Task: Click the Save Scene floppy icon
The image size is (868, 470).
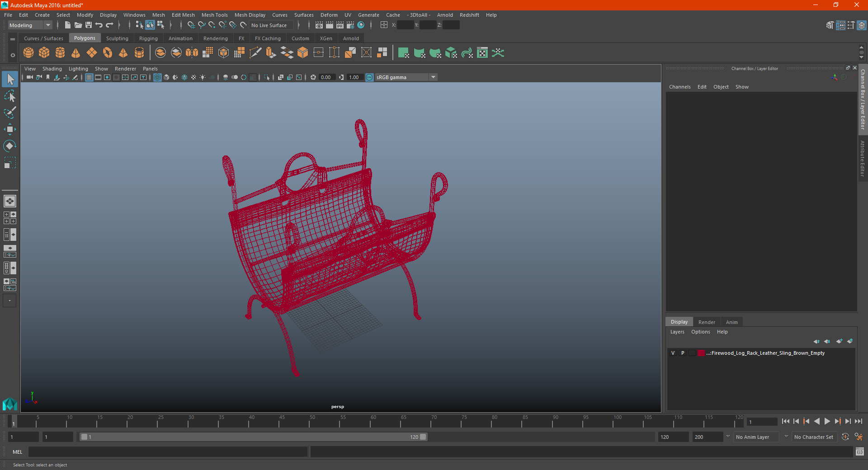Action: [x=89, y=25]
